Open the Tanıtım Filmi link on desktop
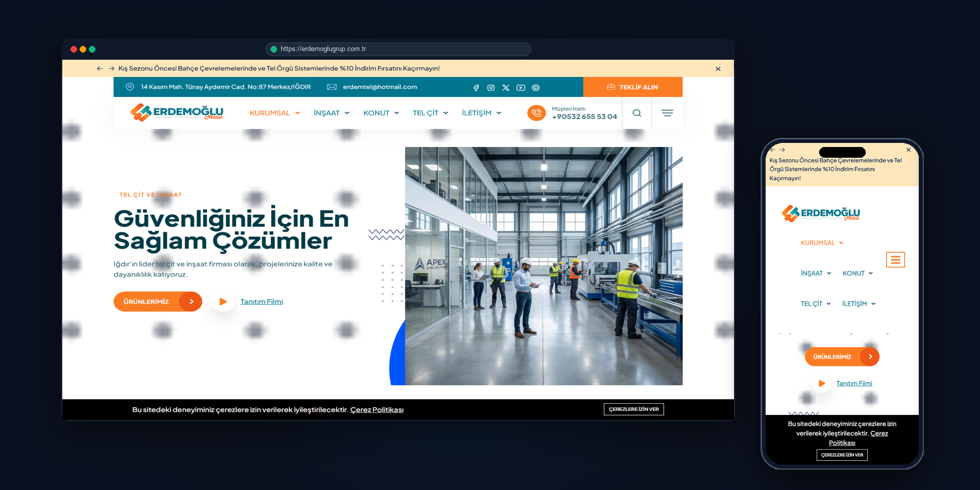The height and width of the screenshot is (490, 980). tap(261, 302)
